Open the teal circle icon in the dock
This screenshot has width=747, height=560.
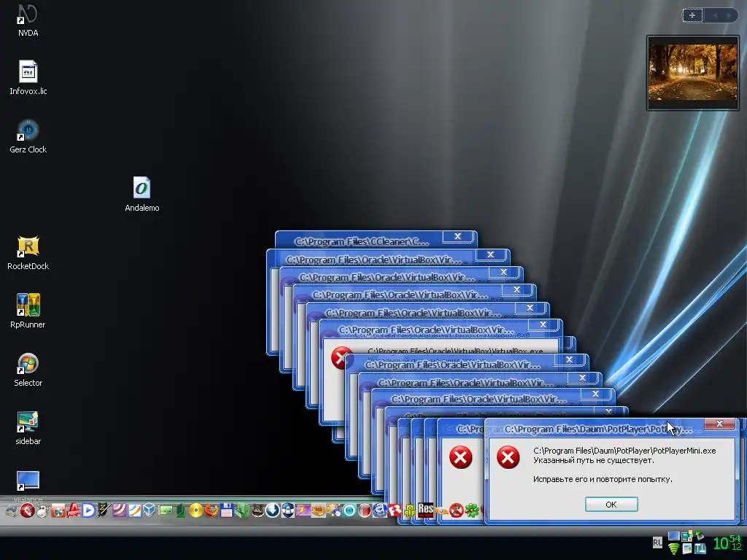coord(349,510)
